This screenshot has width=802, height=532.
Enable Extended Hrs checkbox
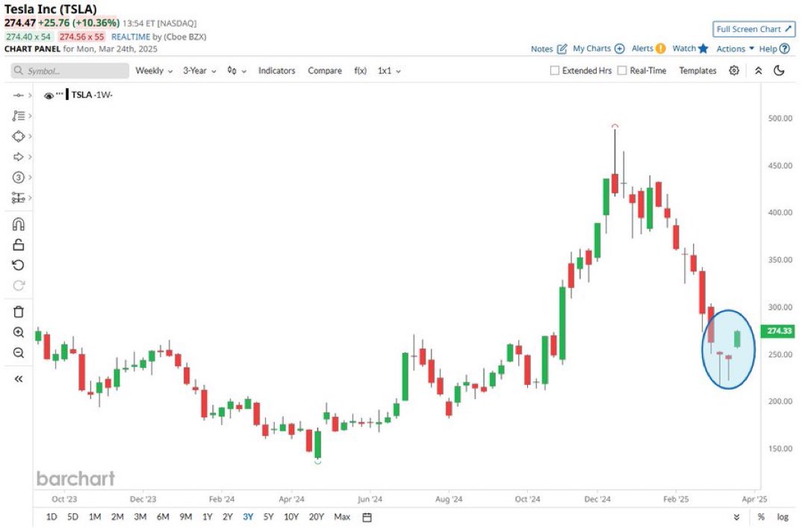tap(554, 71)
